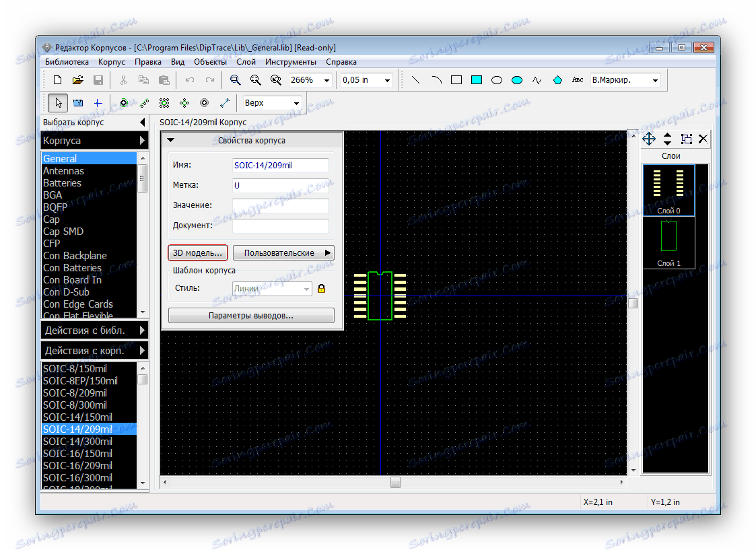This screenshot has width=756, height=550.
Task: Activate the Abc text tool
Action: [x=578, y=80]
